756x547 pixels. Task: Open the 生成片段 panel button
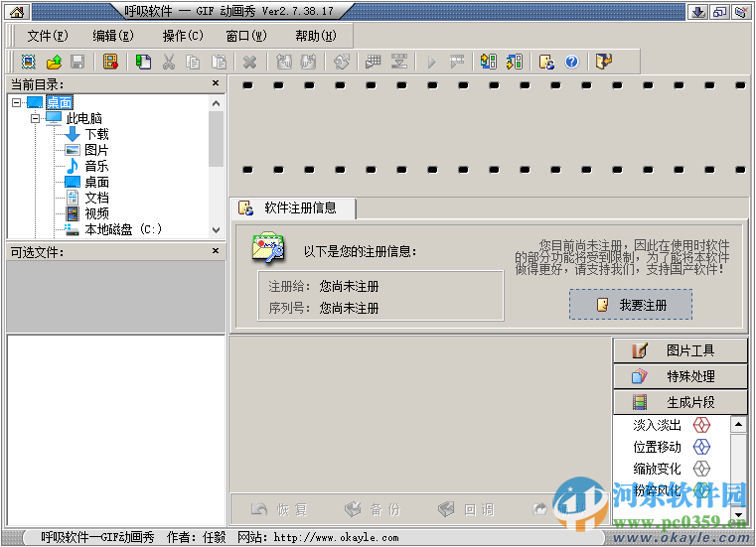tap(680, 401)
